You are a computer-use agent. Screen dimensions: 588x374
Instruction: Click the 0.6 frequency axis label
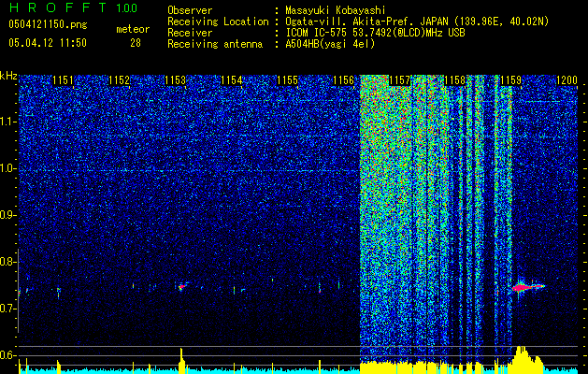7,355
